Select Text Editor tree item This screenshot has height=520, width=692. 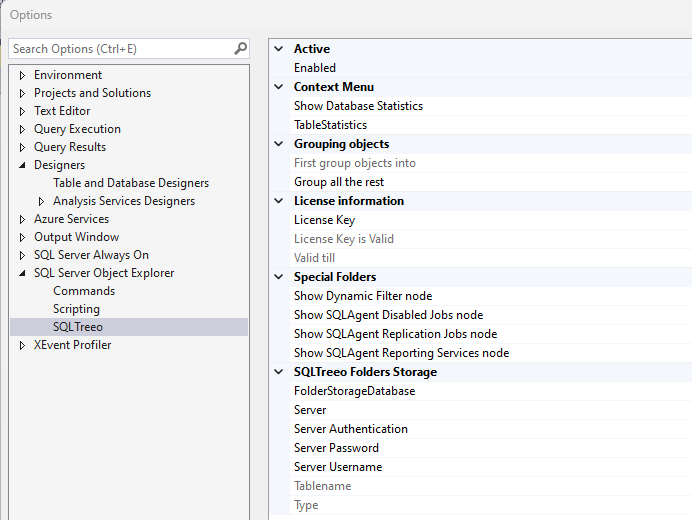pos(62,111)
